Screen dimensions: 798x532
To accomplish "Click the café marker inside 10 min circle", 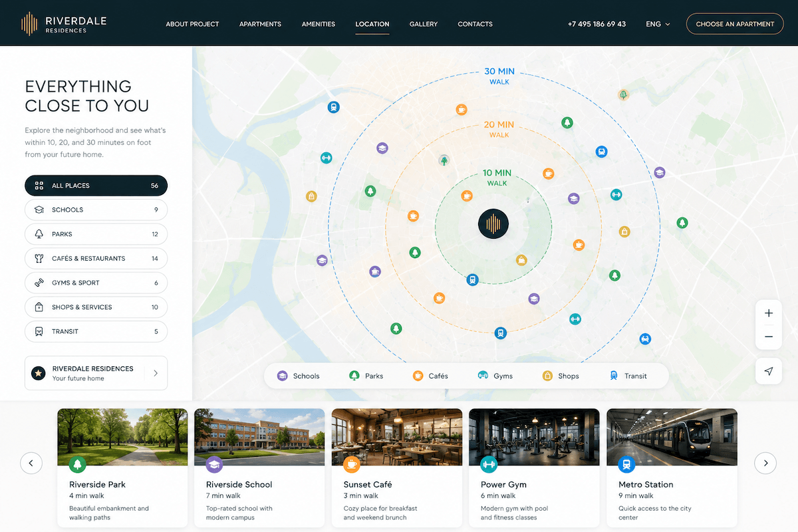I will 467,196.
